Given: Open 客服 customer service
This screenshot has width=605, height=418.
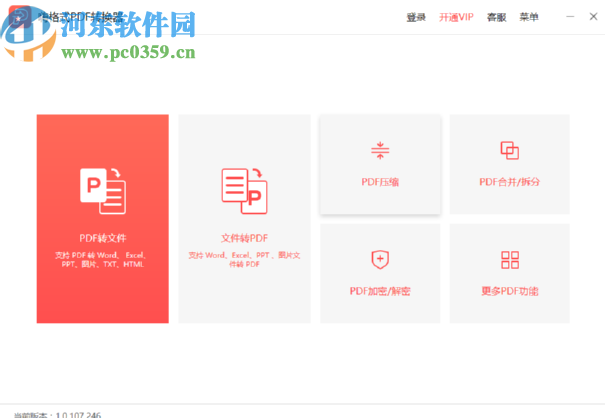Looking at the screenshot, I should pos(497,17).
